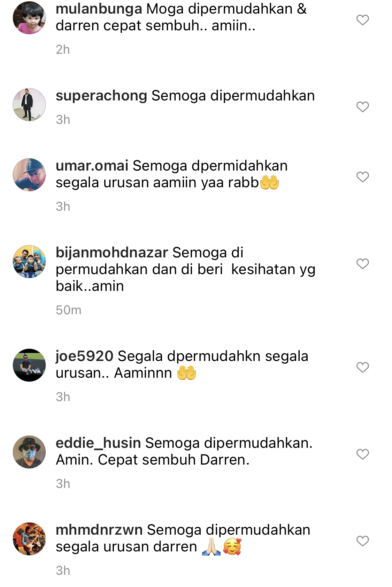The width and height of the screenshot is (392, 587).
Task: Open the superachong username
Action: 101,96
